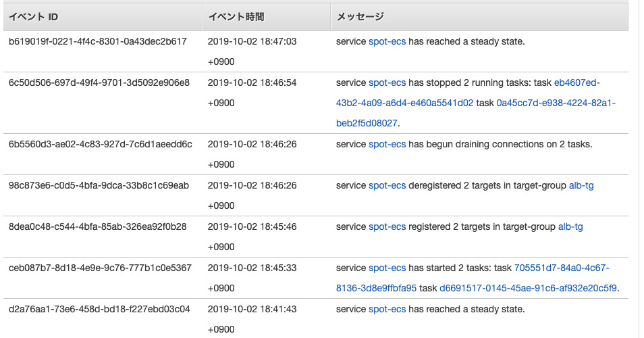
Task: Click spot-ecs in the deregistered targets message
Action: click(387, 185)
